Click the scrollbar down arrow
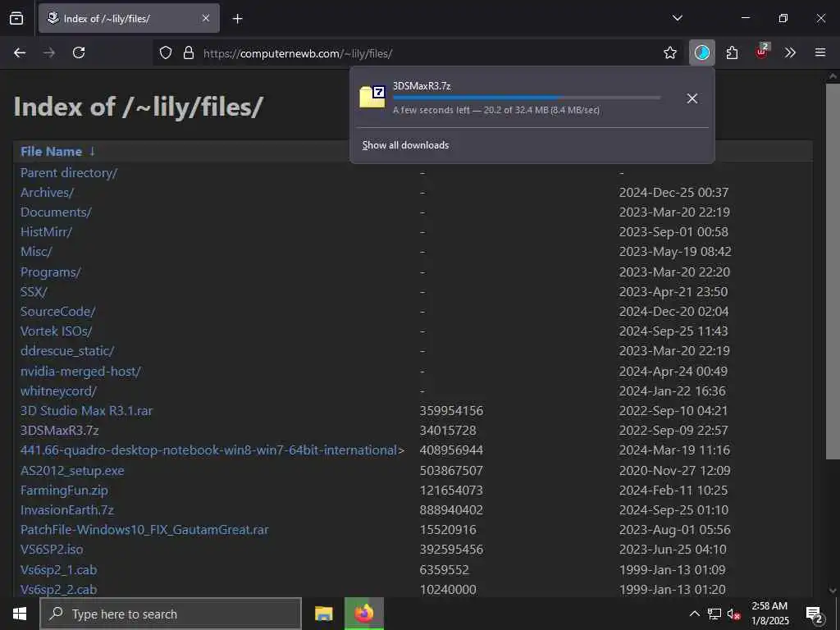The height and width of the screenshot is (630, 840). pos(833,591)
